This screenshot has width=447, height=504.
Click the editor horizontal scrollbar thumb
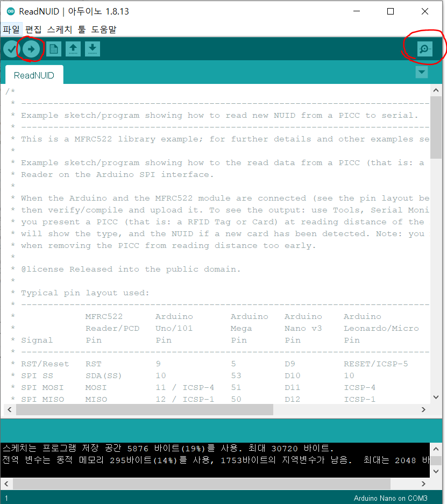click(x=145, y=409)
